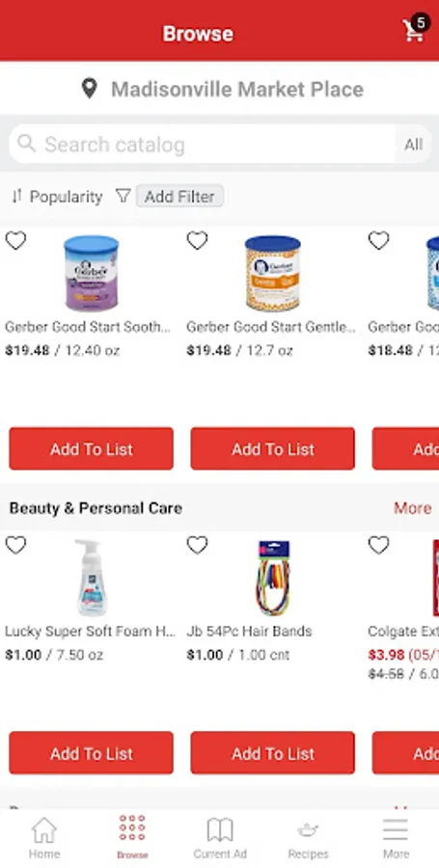Tap the Popularity sort arrows icon

click(17, 196)
